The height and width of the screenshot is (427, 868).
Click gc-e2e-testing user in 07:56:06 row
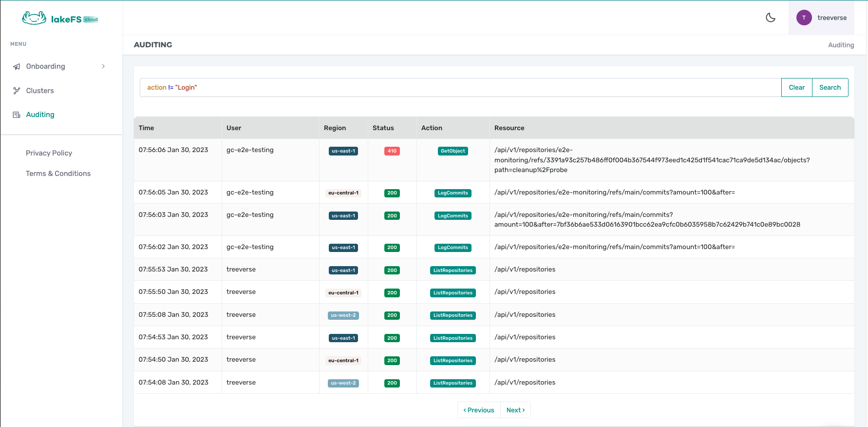click(250, 150)
